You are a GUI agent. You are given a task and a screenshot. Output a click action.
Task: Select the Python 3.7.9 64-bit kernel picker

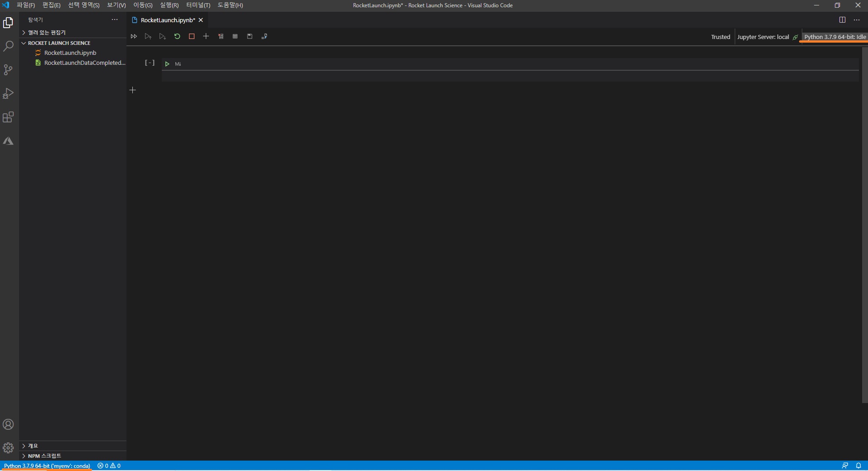835,37
